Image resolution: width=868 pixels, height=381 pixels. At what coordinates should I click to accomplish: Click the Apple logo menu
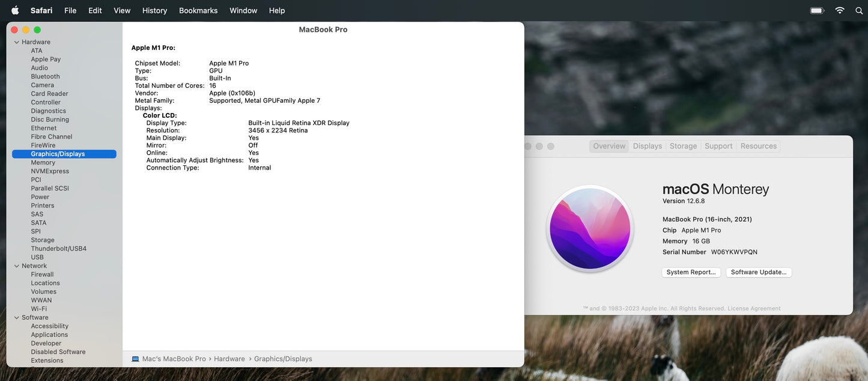coord(15,10)
